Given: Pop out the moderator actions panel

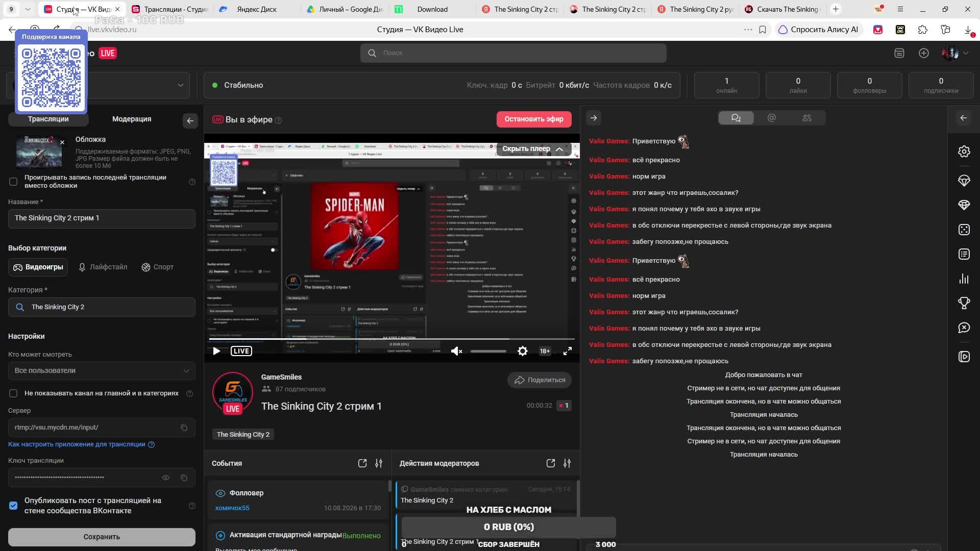Looking at the screenshot, I should tap(550, 463).
